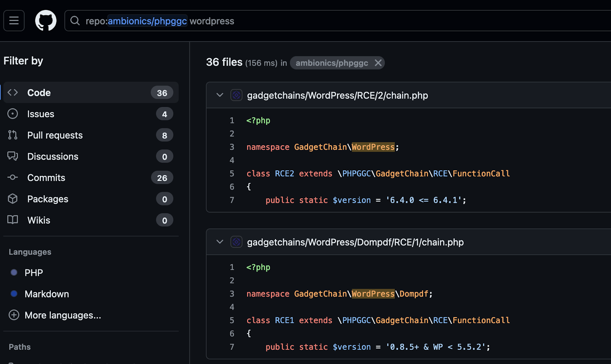Click the "wordpress" term in search bar

(x=212, y=21)
